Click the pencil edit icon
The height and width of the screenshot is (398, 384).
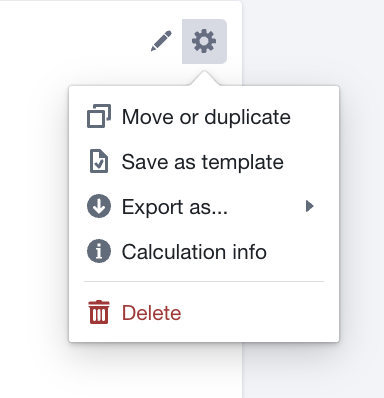click(x=161, y=41)
